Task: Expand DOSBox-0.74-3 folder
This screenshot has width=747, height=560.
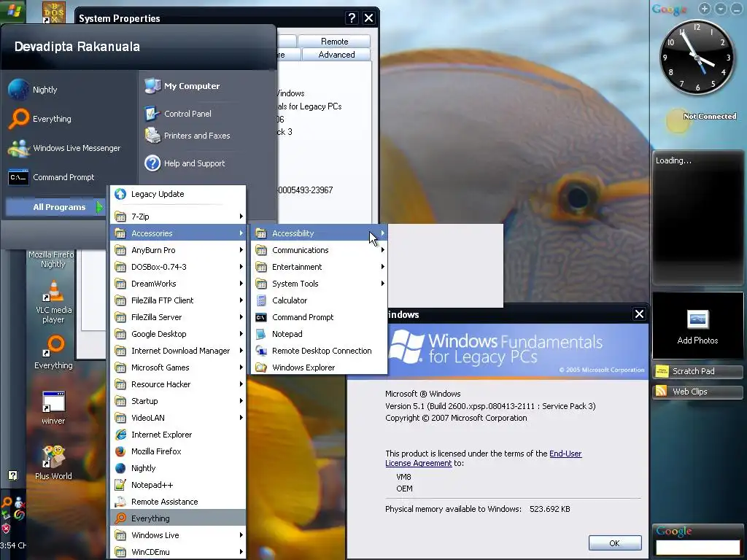Action: pyautogui.click(x=178, y=267)
